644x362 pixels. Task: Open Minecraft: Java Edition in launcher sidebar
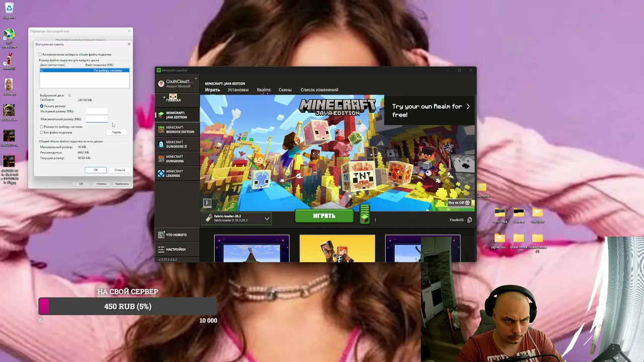point(177,115)
